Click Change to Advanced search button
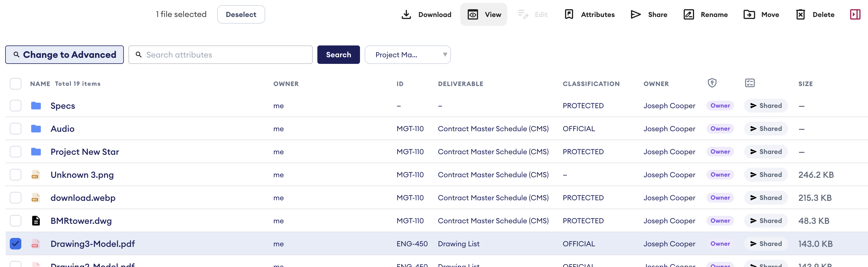Viewport: 868px width, 267px height. coord(64,55)
